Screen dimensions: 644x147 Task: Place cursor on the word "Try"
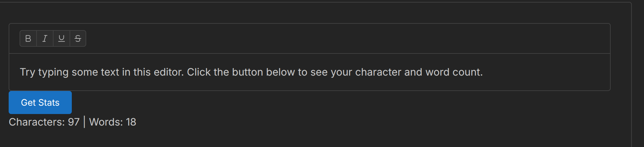[x=27, y=72]
